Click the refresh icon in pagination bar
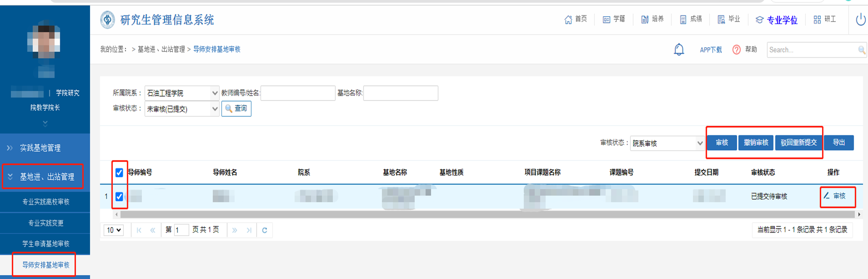Image resolution: width=868 pixels, height=279 pixels. coord(265,230)
